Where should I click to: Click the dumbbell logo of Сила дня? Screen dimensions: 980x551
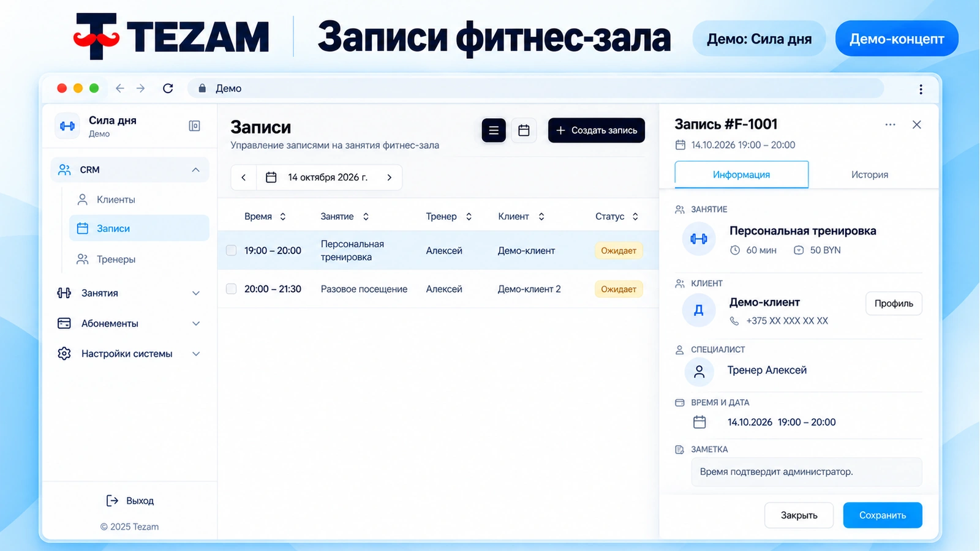click(x=67, y=126)
